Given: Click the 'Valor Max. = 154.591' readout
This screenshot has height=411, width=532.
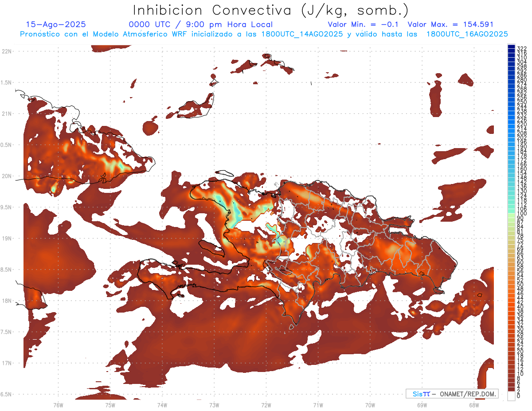Looking at the screenshot, I should click(x=450, y=25).
